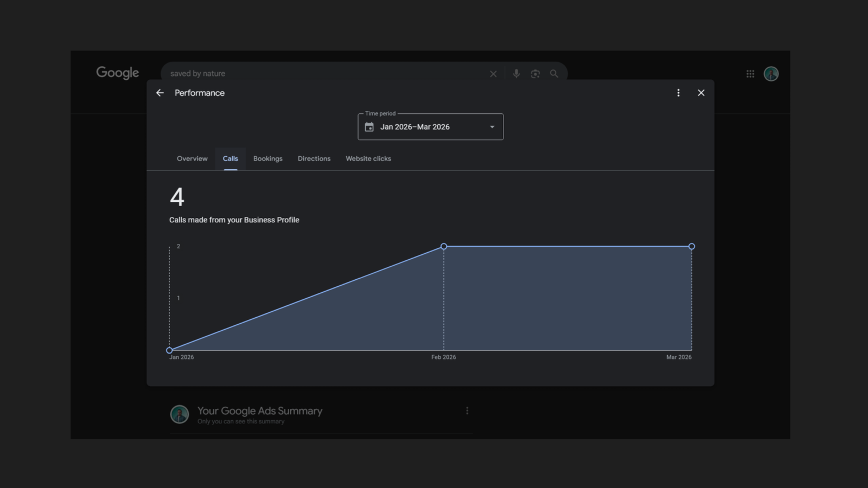868x488 pixels.
Task: Select the Website clicks tab
Action: [368, 158]
